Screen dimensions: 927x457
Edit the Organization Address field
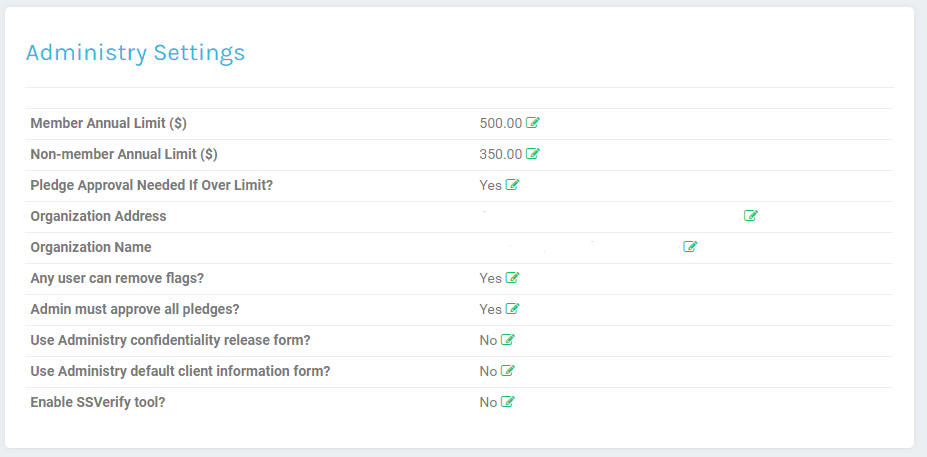pyautogui.click(x=751, y=216)
